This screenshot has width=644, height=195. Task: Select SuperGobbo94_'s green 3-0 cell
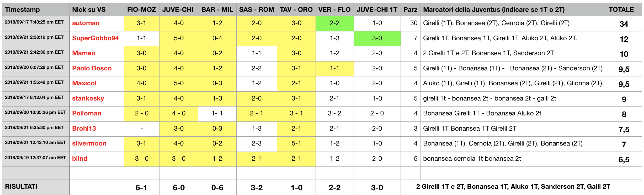click(x=377, y=39)
